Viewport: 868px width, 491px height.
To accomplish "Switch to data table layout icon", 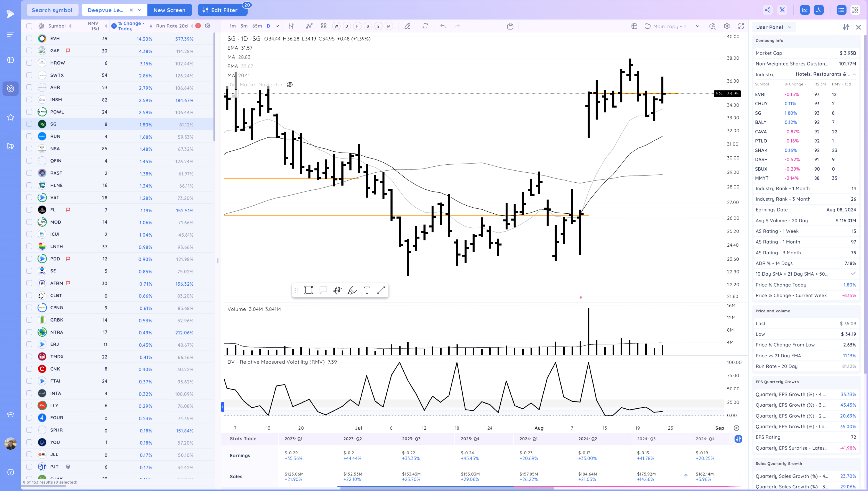I will tap(855, 10).
